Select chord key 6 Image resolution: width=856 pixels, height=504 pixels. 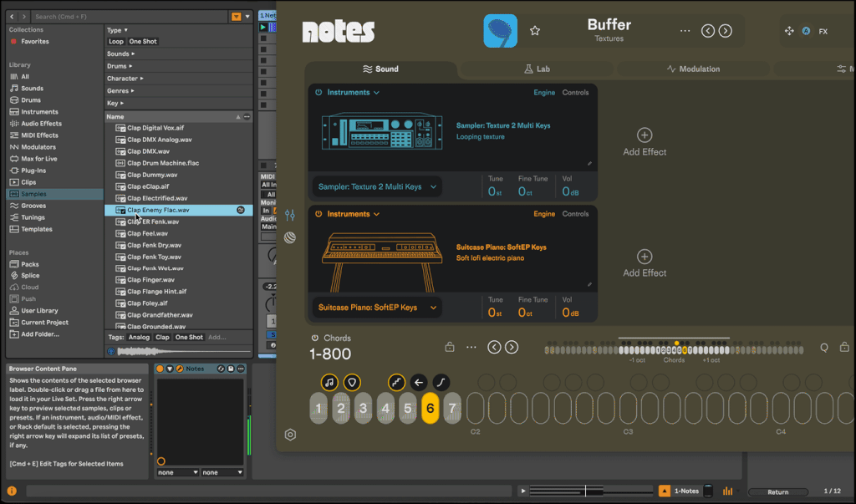tap(430, 408)
